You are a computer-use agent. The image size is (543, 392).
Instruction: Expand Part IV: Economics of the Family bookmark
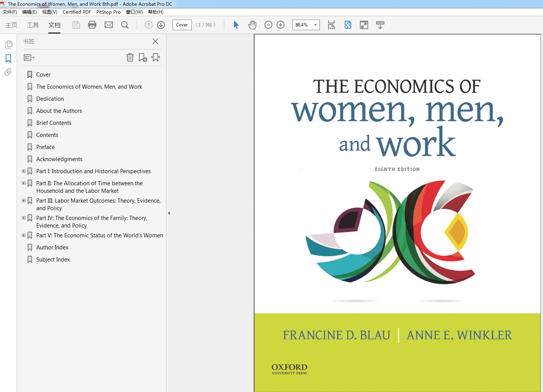coord(23,218)
